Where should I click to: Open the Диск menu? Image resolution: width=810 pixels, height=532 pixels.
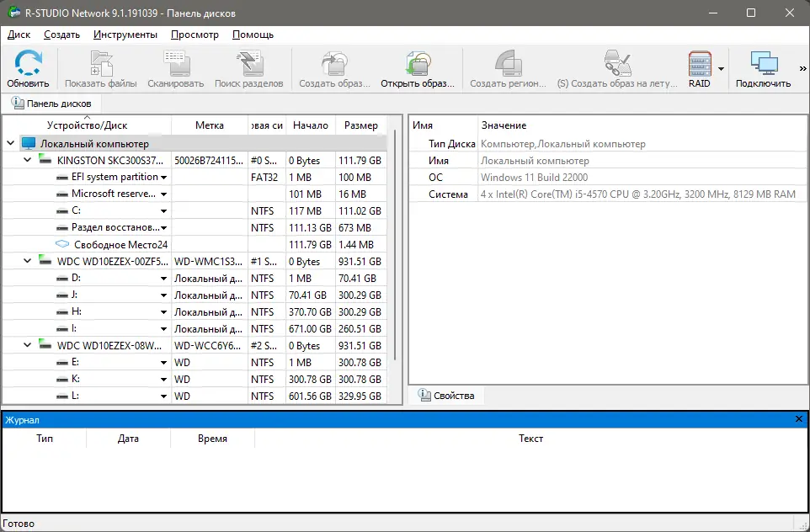(x=19, y=35)
